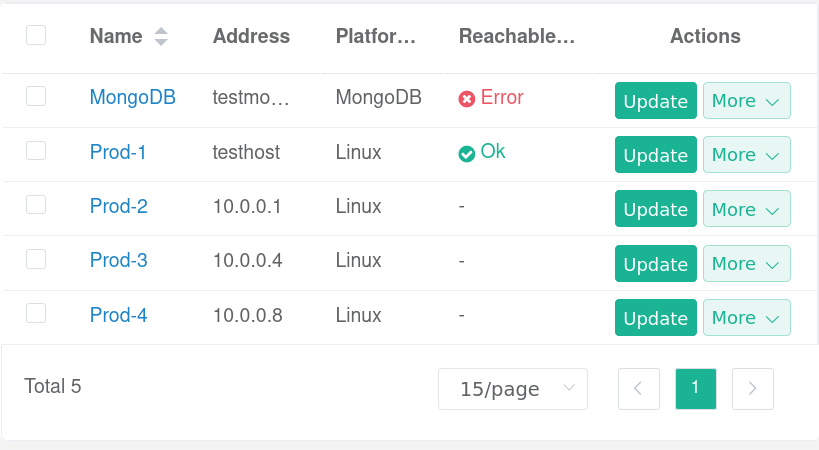Go to the previous page arrow
The height and width of the screenshot is (450, 819).
coord(639,389)
